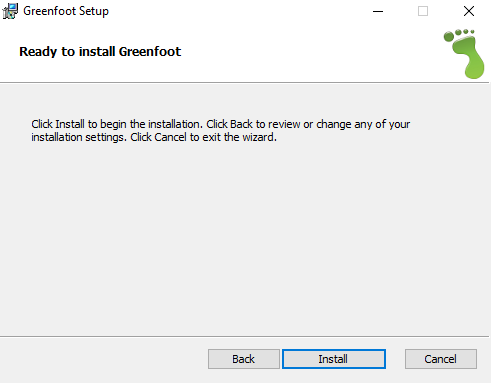Exit the wizard using the Cancel button
The height and width of the screenshot is (383, 491).
(441, 359)
